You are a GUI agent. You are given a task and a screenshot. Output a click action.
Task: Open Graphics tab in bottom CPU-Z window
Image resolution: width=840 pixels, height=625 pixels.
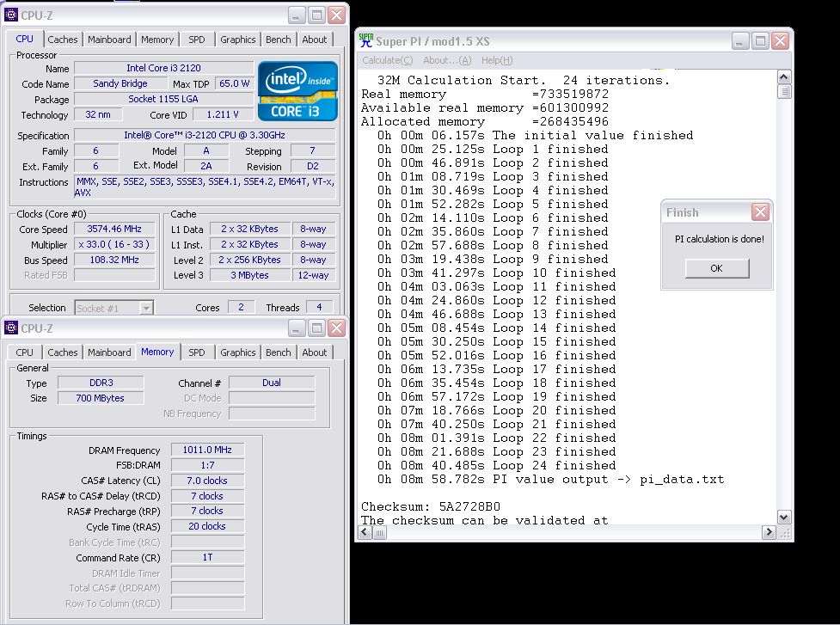[238, 352]
